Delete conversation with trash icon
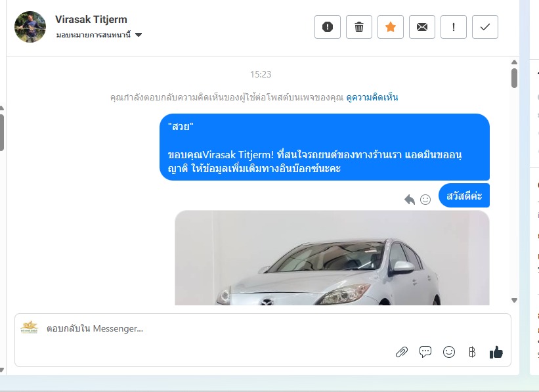This screenshot has height=392, width=539. 359,27
